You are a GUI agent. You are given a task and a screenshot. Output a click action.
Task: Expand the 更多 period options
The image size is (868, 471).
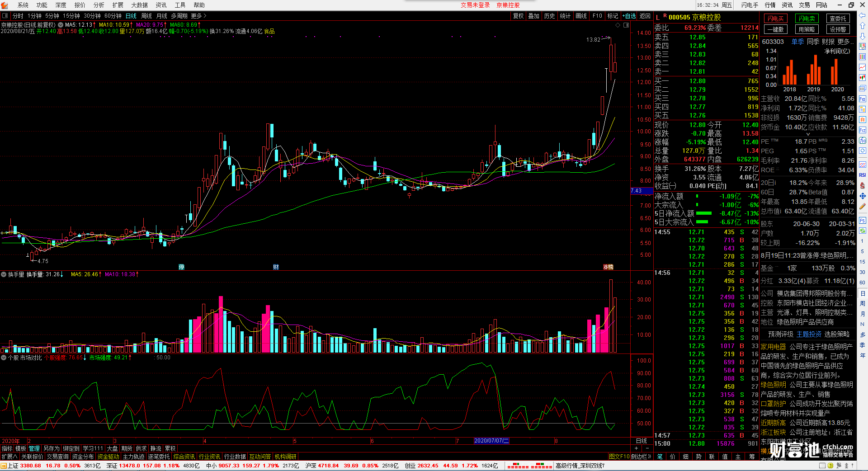[x=198, y=16]
